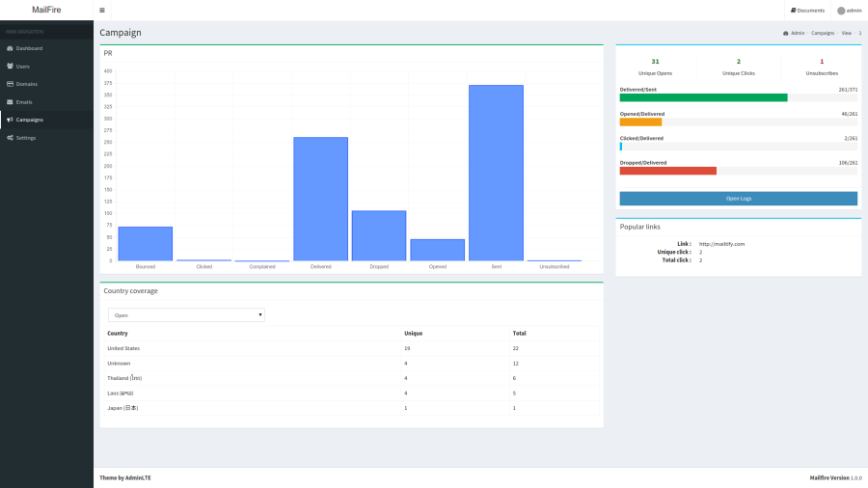Open the Country coverage event dropdown

point(186,314)
